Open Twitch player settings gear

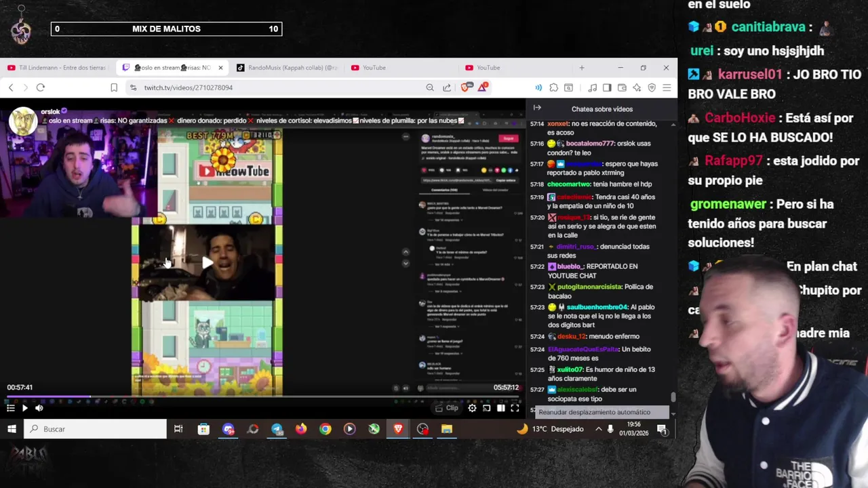point(472,408)
